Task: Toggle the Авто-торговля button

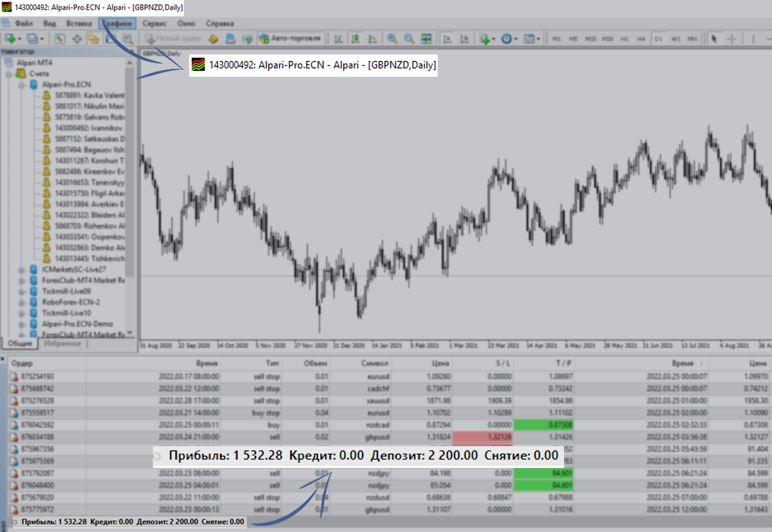Action: 290,39
